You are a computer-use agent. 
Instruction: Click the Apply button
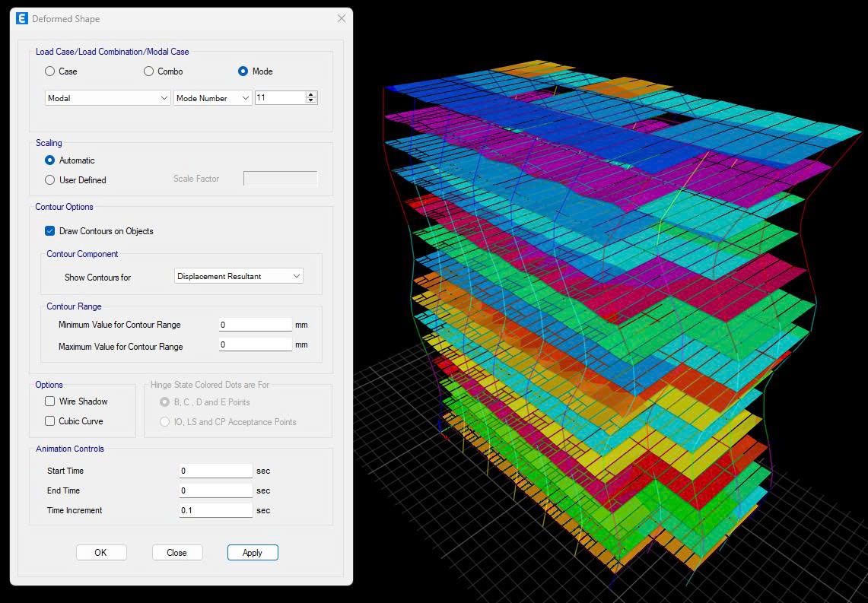253,553
